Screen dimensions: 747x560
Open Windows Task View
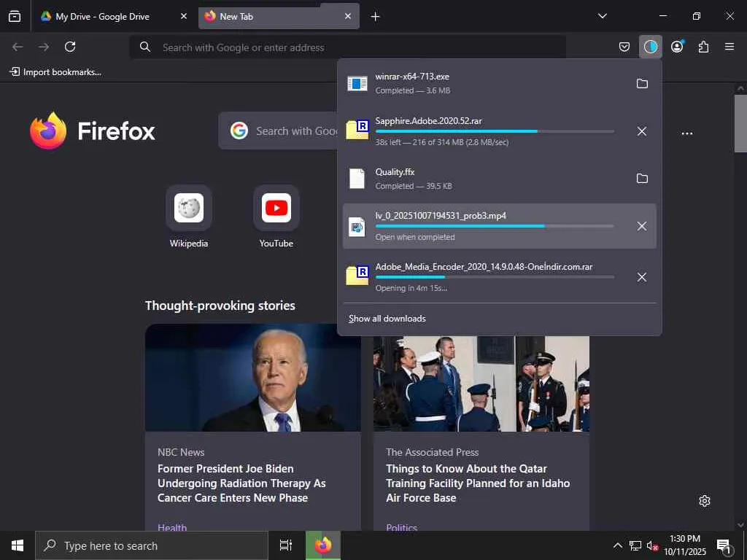click(285, 545)
